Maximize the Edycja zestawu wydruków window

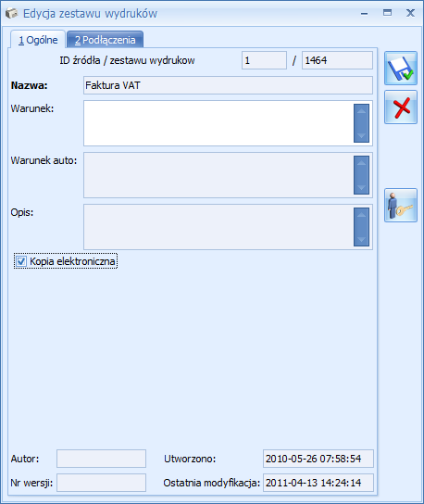click(x=387, y=13)
